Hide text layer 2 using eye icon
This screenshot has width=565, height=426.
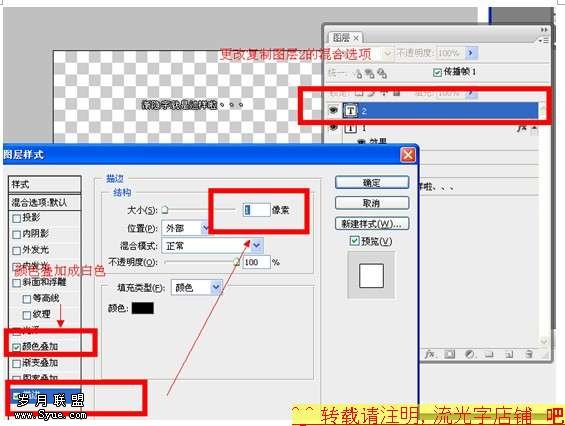pyautogui.click(x=333, y=110)
